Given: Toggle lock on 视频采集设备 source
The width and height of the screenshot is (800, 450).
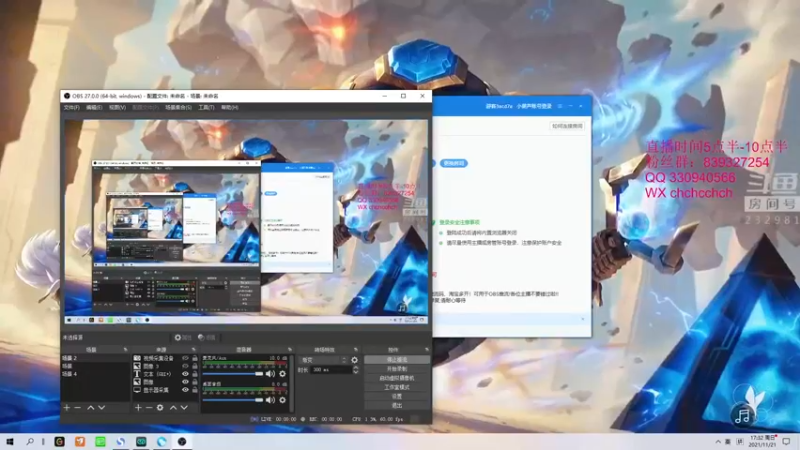Looking at the screenshot, I should tap(194, 359).
